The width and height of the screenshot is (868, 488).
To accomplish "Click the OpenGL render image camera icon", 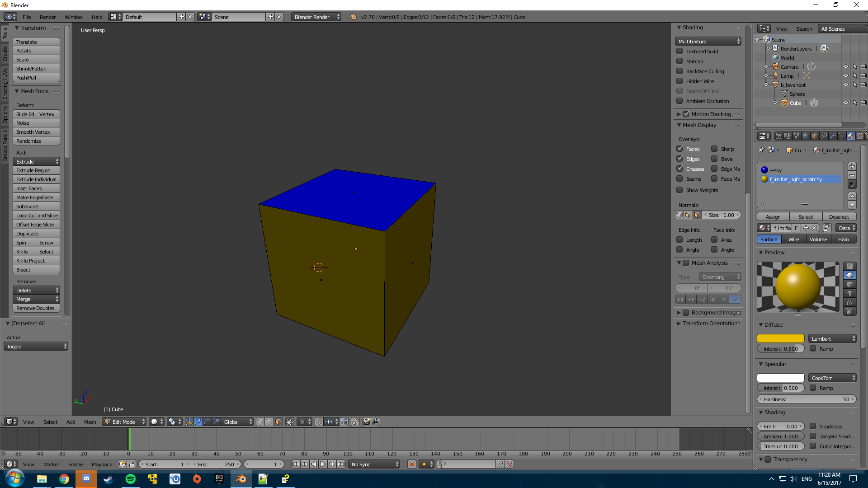I will [x=366, y=422].
